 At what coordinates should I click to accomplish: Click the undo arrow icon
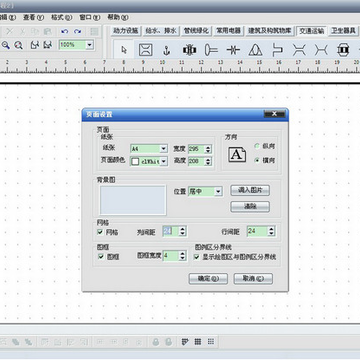click(65, 31)
